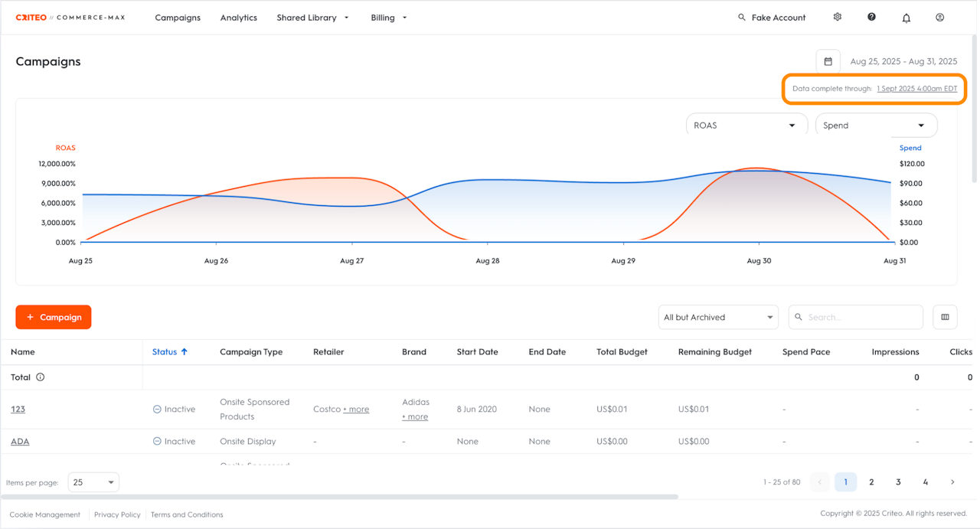
Task: Expand the Billing menu
Action: coord(389,18)
